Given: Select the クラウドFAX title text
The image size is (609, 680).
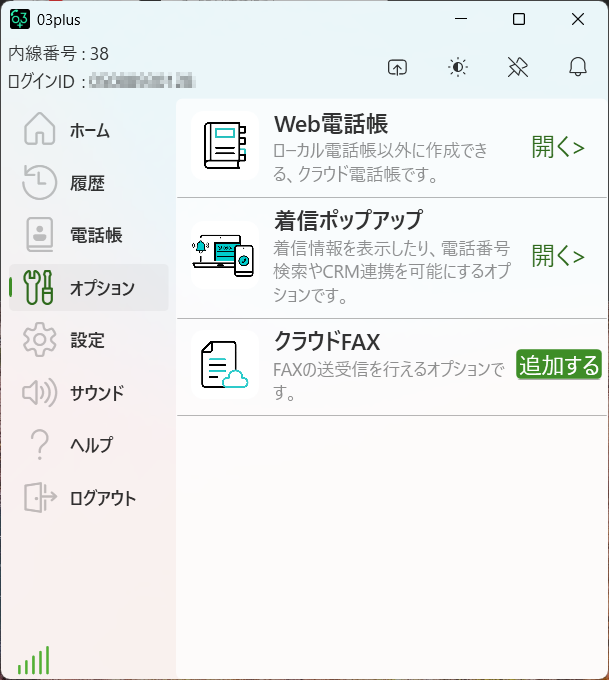Looking at the screenshot, I should 327,341.
